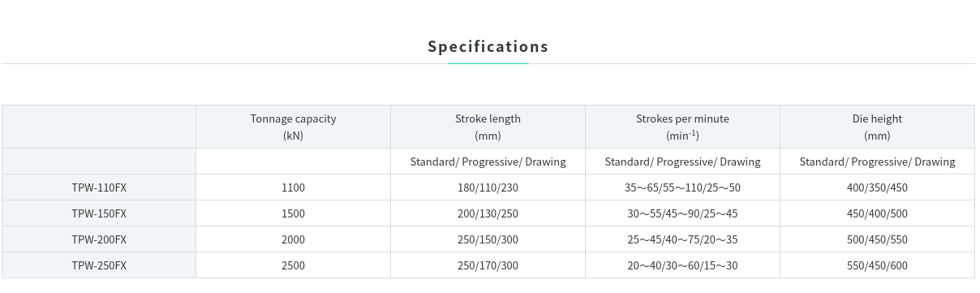Click the Standard/Progressive/Drawing subheader under Die height

coord(877,162)
